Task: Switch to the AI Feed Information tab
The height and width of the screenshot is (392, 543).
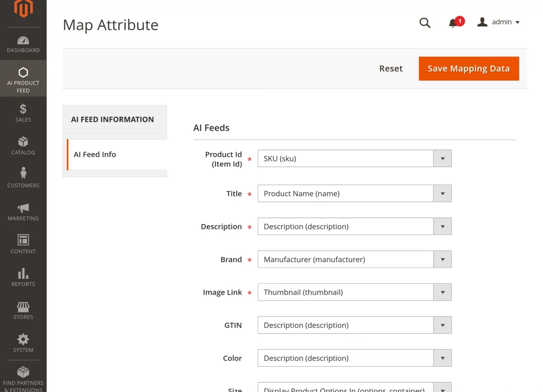Action: 112,119
